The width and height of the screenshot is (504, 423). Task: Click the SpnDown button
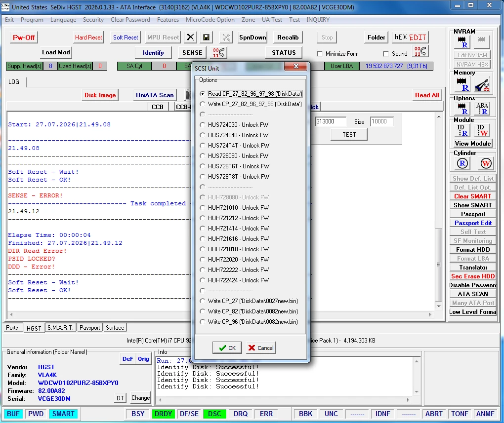[x=252, y=37]
